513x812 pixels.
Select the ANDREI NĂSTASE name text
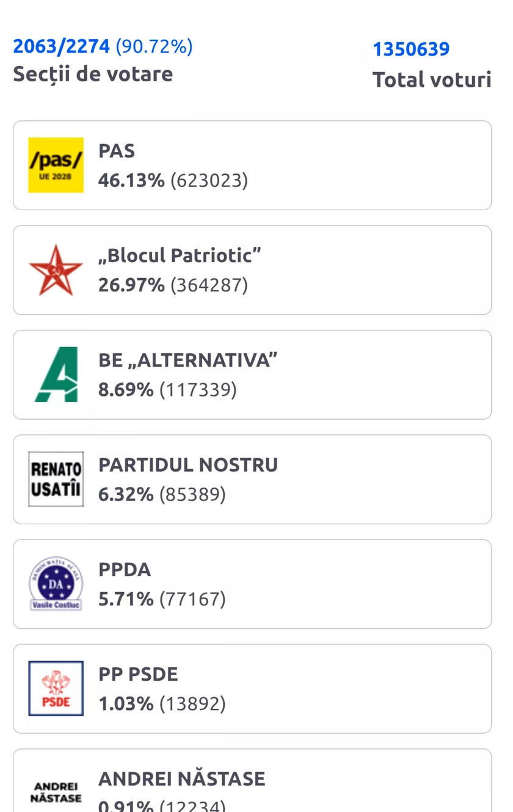click(182, 779)
